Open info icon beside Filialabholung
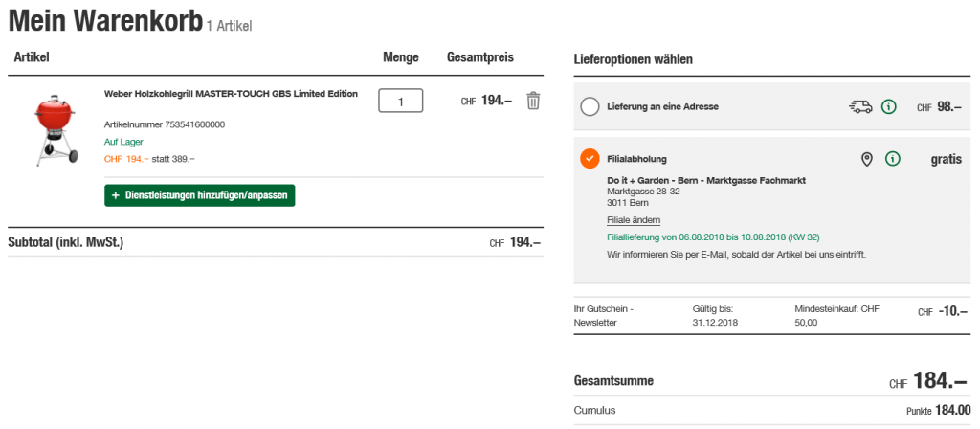The width and height of the screenshot is (980, 429). pyautogui.click(x=893, y=159)
